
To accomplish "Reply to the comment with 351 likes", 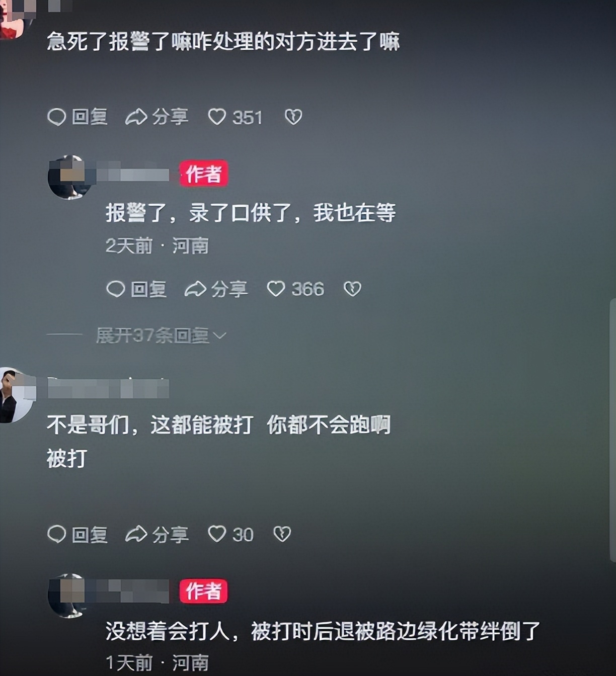I will (x=78, y=117).
